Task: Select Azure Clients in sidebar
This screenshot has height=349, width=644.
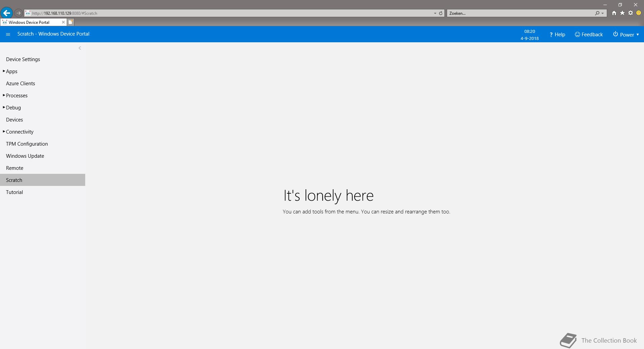Action: [20, 84]
